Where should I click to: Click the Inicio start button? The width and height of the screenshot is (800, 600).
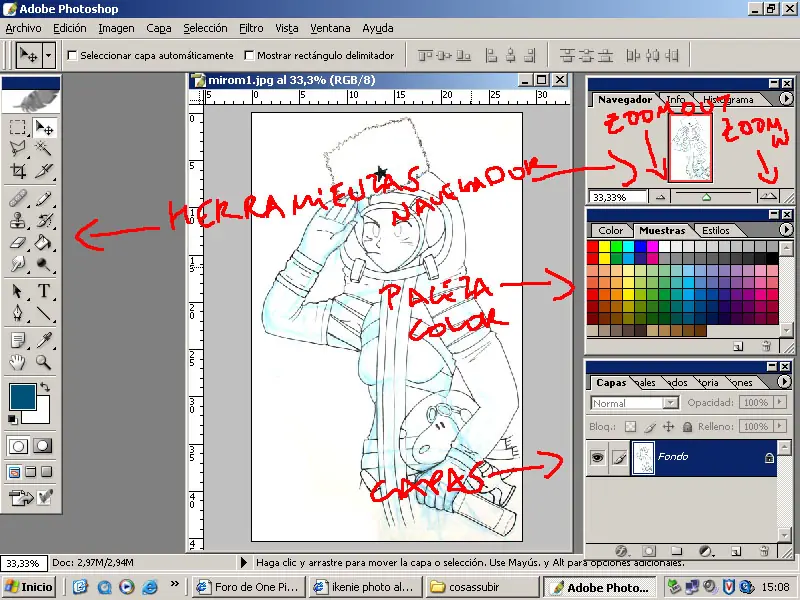[29, 587]
